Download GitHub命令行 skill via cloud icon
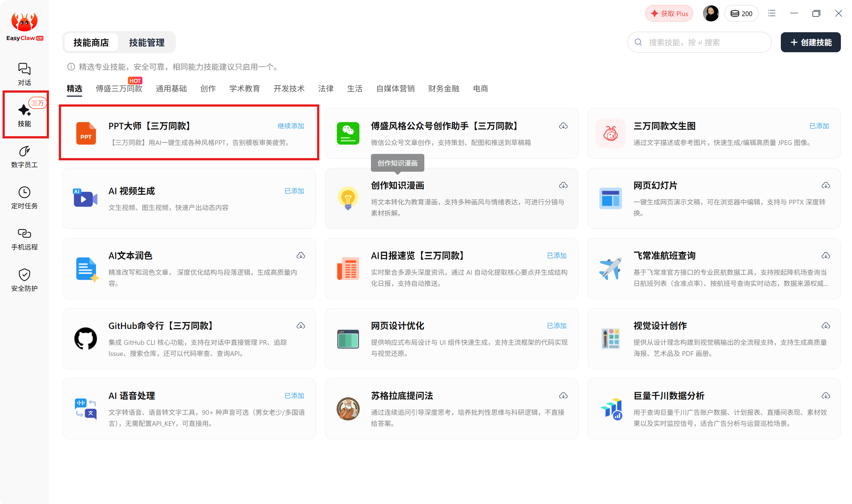Screen dimensions: 852x504 coord(301,326)
